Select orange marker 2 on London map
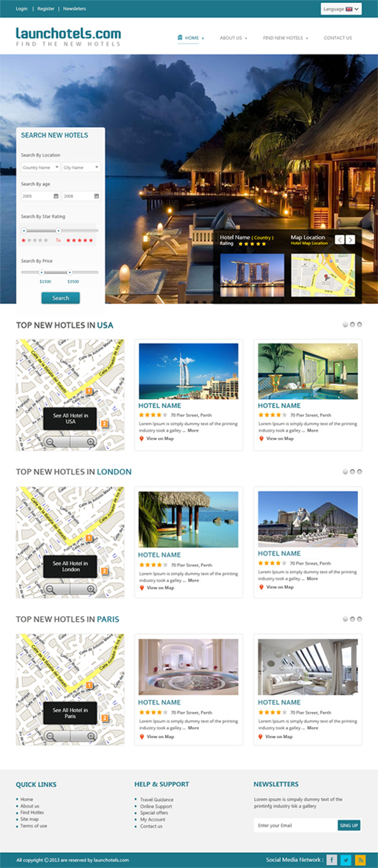 tap(105, 571)
